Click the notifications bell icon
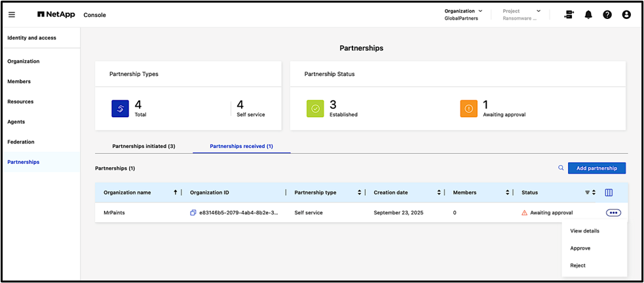Screen dimensions: 644x283 point(588,14)
